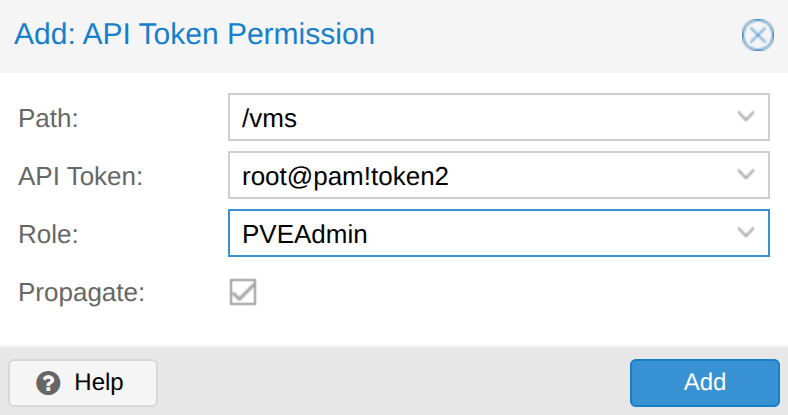Select the PVEAdmin text in Role field

305,234
